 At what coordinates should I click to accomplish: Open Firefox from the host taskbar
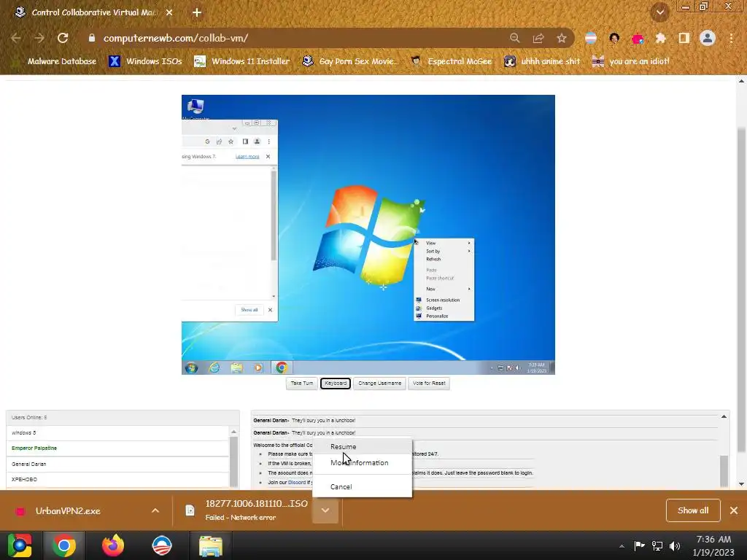113,545
